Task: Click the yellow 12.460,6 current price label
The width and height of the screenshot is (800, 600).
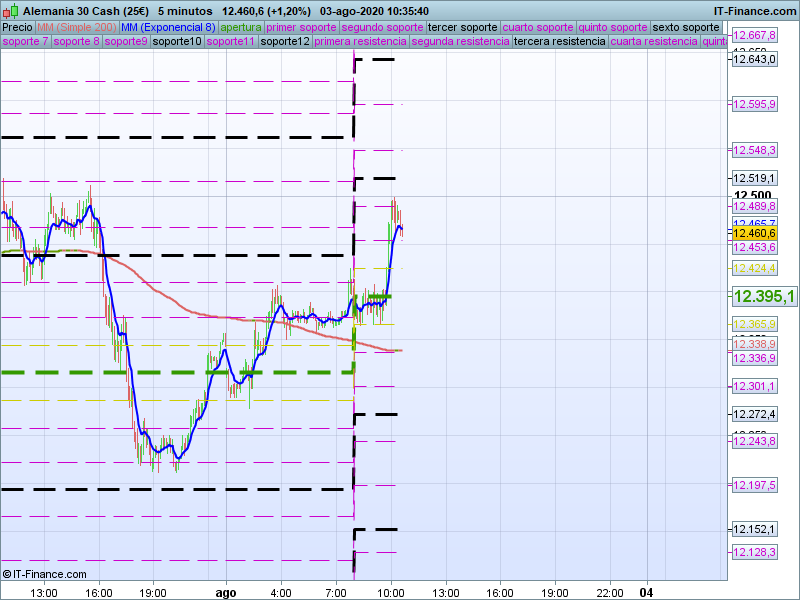Action: (755, 233)
